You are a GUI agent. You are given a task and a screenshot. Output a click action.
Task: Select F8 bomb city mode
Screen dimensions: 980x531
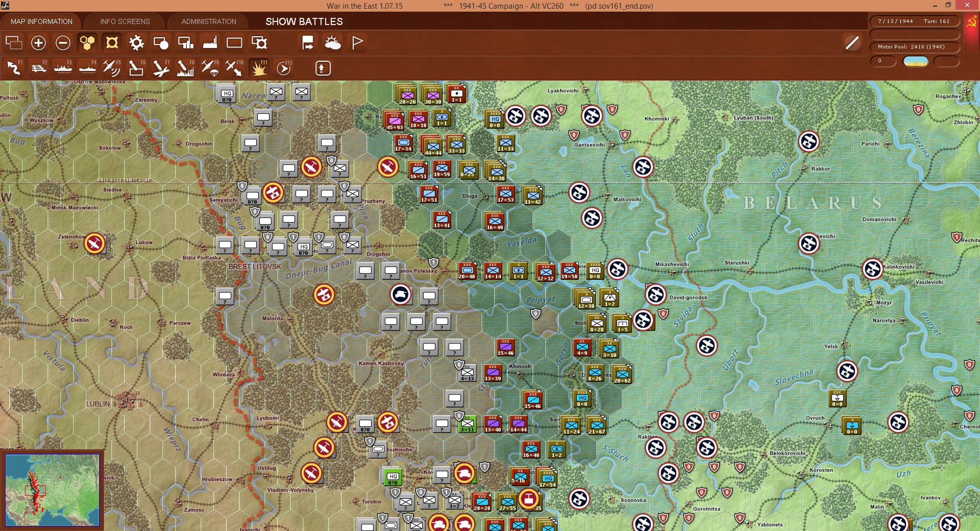click(x=185, y=68)
